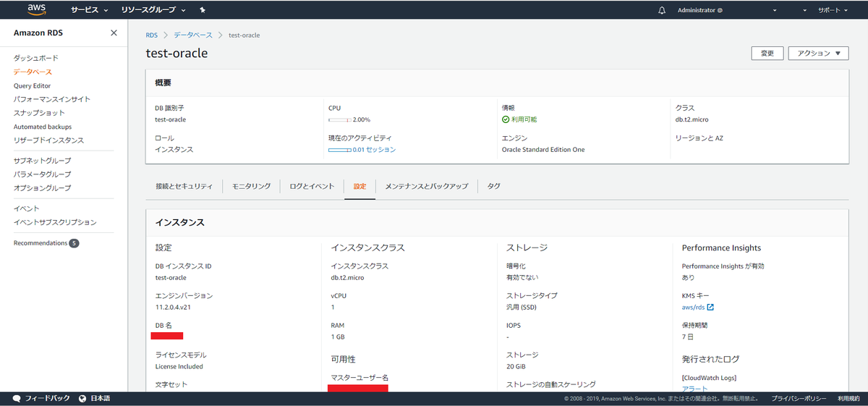Screen dimensions: 868x406
Task: Expand the サービス menu
Action: point(90,10)
